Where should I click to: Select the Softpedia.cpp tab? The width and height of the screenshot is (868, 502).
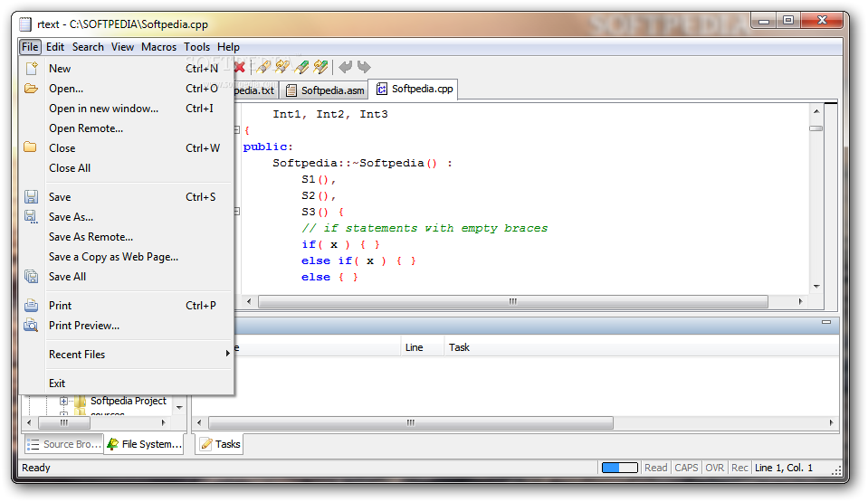[414, 90]
